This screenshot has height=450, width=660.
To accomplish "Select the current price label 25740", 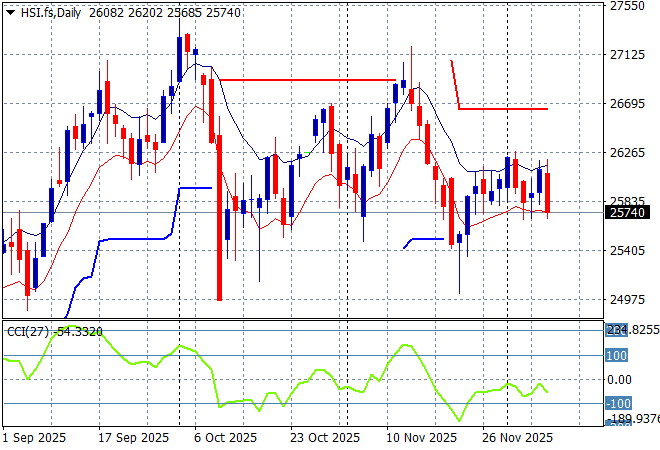I will 627,212.
